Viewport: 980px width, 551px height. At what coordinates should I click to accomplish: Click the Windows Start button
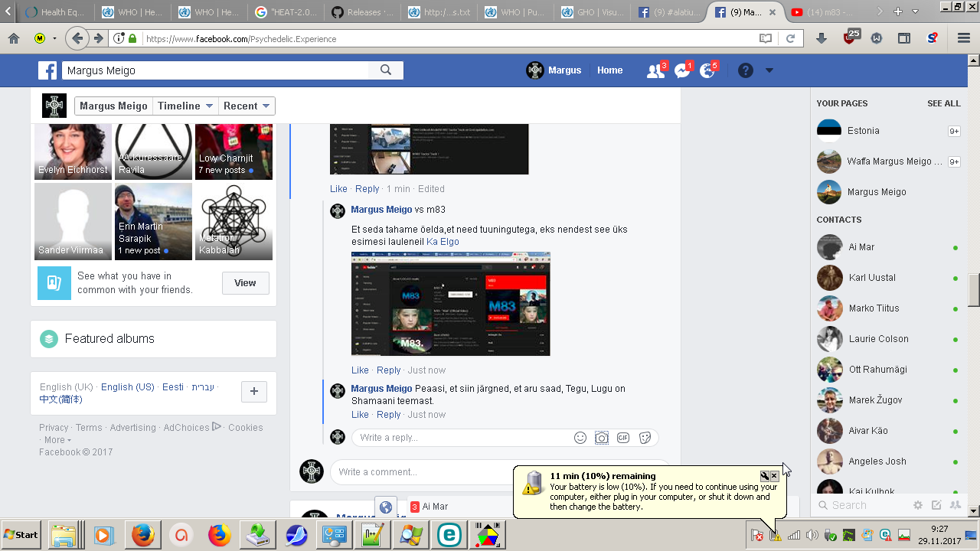point(21,534)
